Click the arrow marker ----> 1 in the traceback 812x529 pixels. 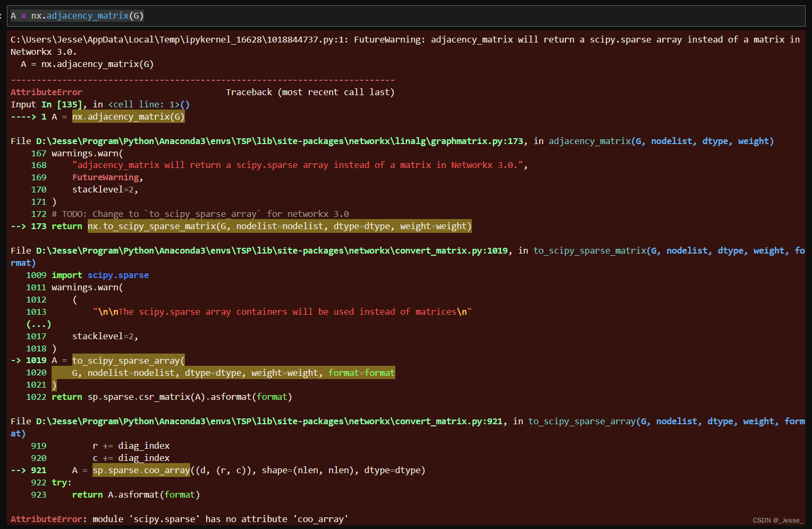(x=29, y=116)
